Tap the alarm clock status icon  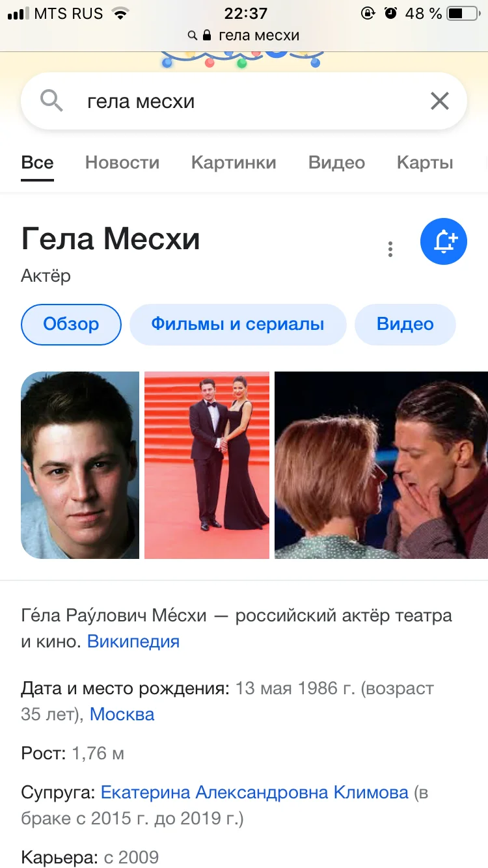[391, 13]
